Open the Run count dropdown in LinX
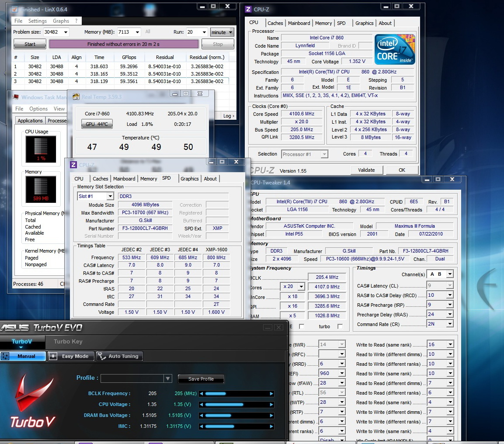 [x=204, y=32]
